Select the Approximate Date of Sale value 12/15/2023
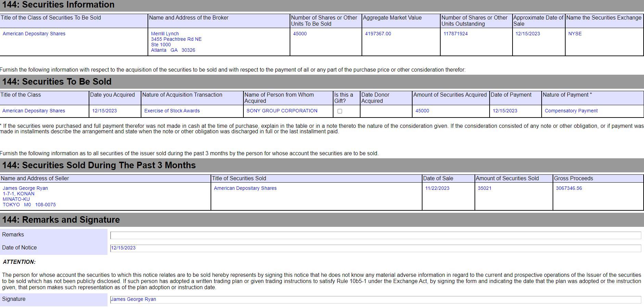The image size is (644, 307). tap(528, 34)
